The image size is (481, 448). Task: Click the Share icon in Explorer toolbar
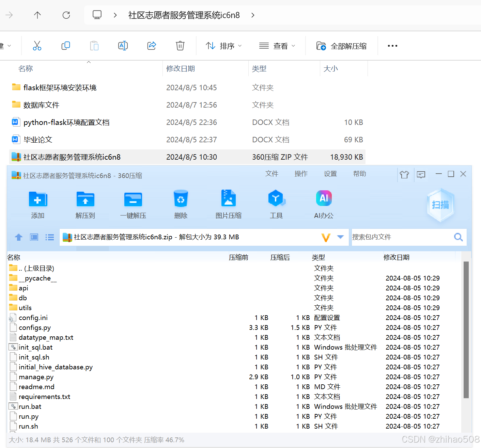click(x=152, y=46)
